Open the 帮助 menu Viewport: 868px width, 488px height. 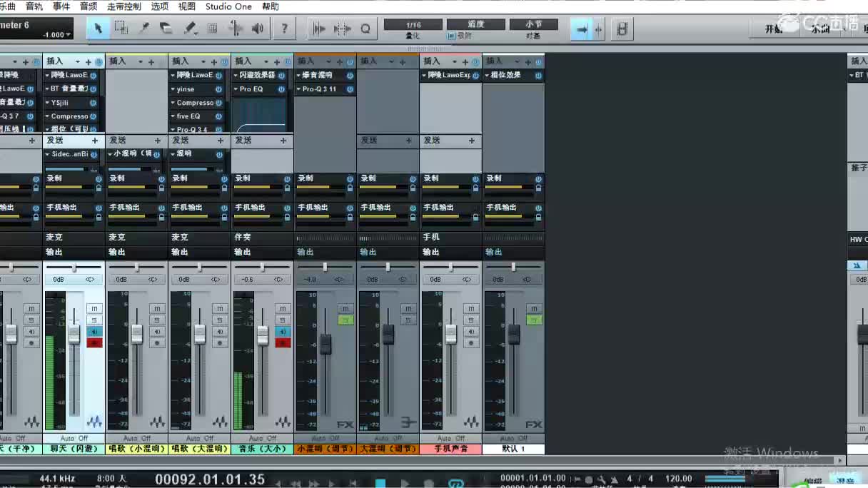click(271, 6)
